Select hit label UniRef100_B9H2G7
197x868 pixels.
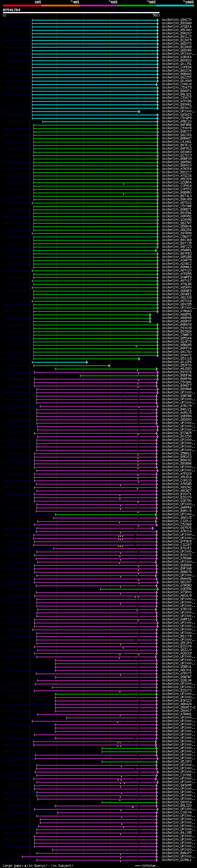[x=177, y=33]
